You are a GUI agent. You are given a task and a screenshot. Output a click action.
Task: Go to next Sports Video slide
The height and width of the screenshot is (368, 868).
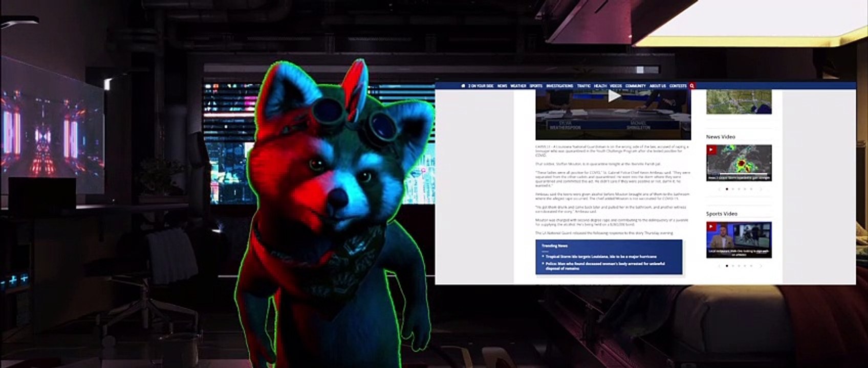tap(761, 266)
